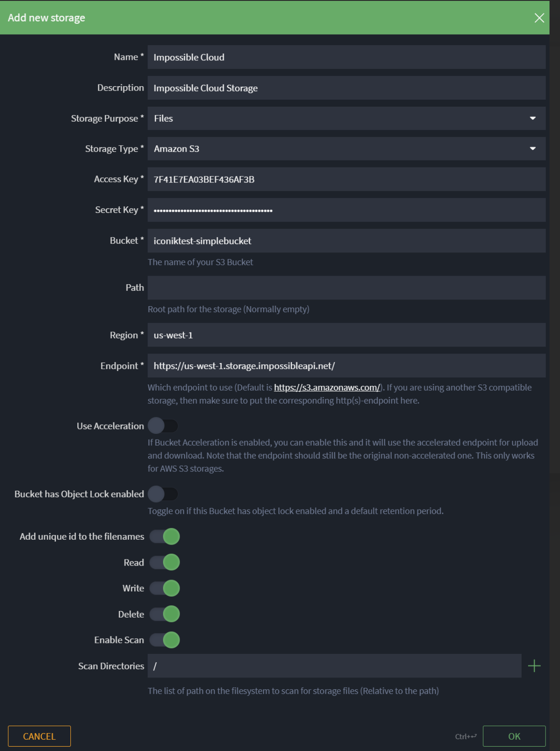Select the Bucket name field
Image resolution: width=560 pixels, height=751 pixels.
click(345, 240)
